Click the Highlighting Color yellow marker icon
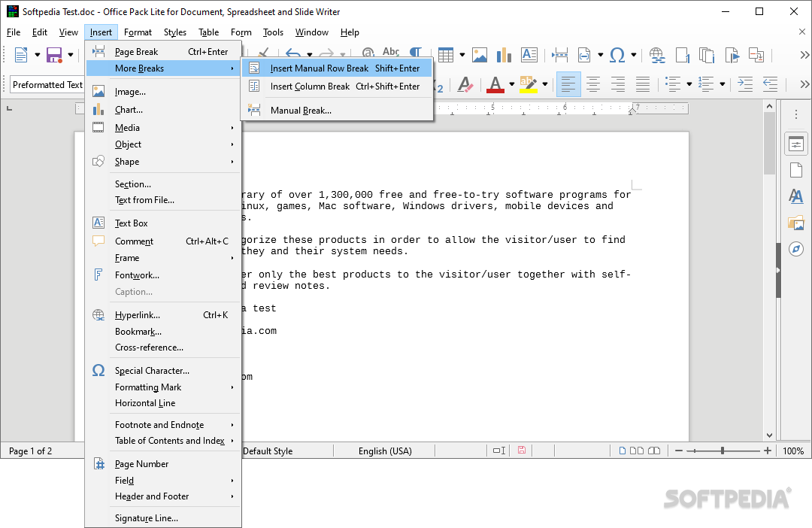Screen dimensions: 812x528 pos(529,84)
